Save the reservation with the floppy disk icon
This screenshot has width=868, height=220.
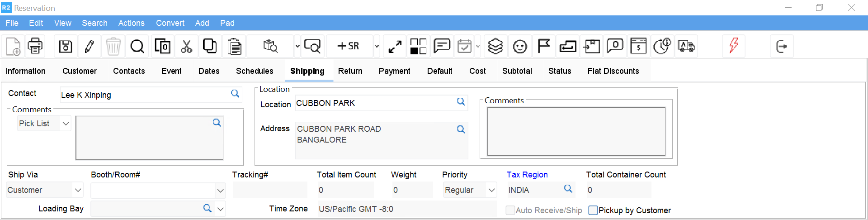tap(66, 46)
